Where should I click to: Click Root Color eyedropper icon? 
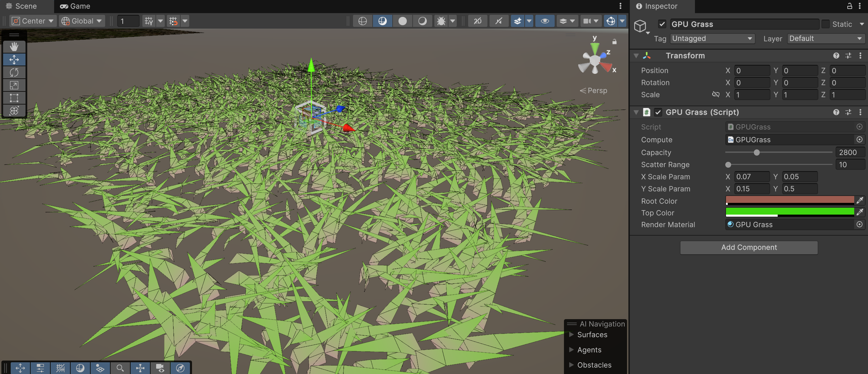pyautogui.click(x=860, y=200)
